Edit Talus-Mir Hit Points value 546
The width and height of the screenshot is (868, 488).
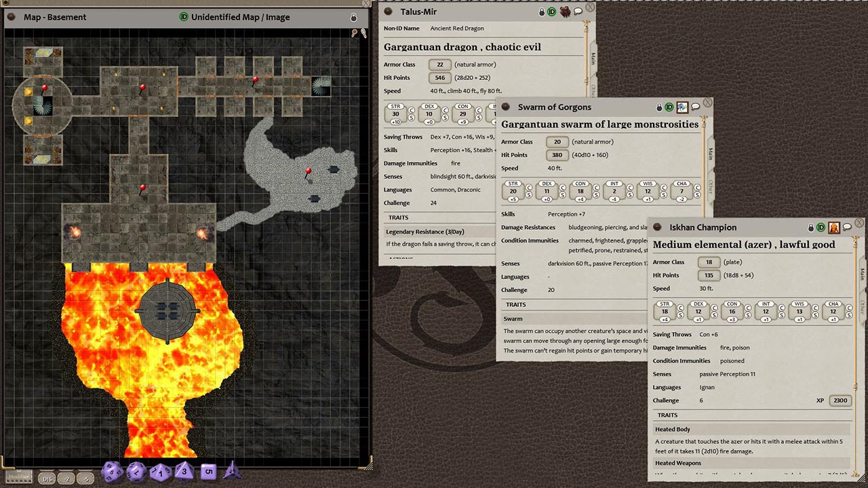point(439,78)
